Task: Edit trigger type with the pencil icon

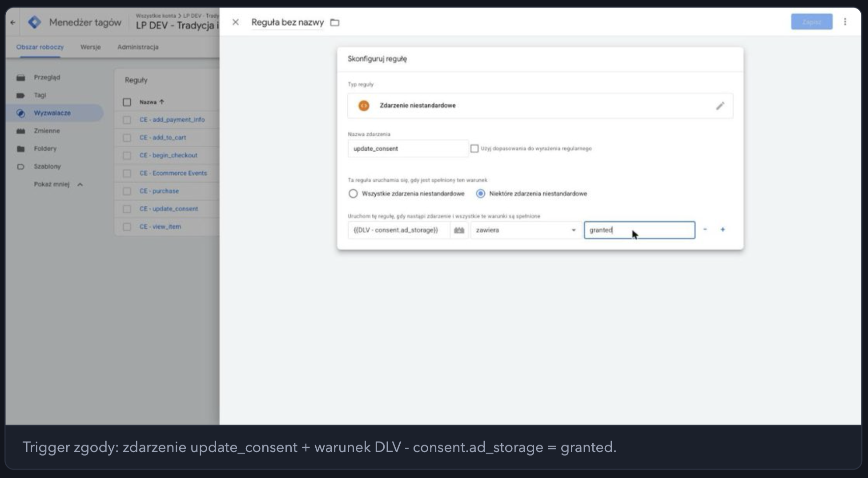Action: (720, 106)
